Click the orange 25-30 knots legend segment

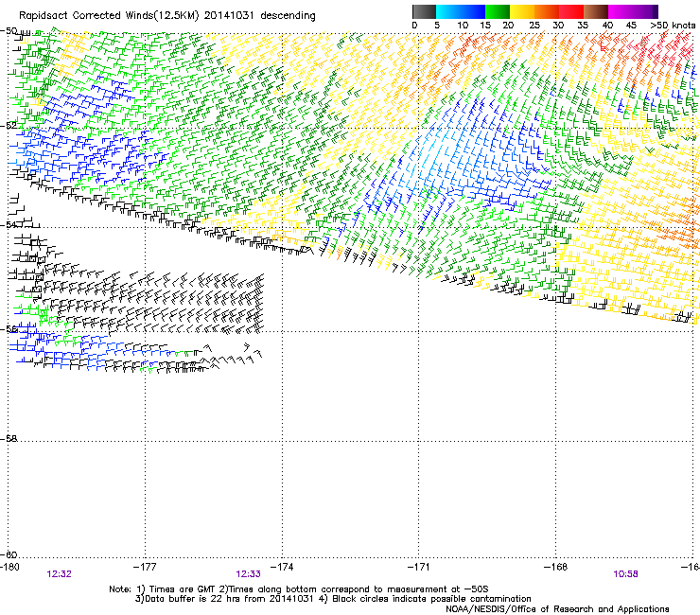click(547, 11)
